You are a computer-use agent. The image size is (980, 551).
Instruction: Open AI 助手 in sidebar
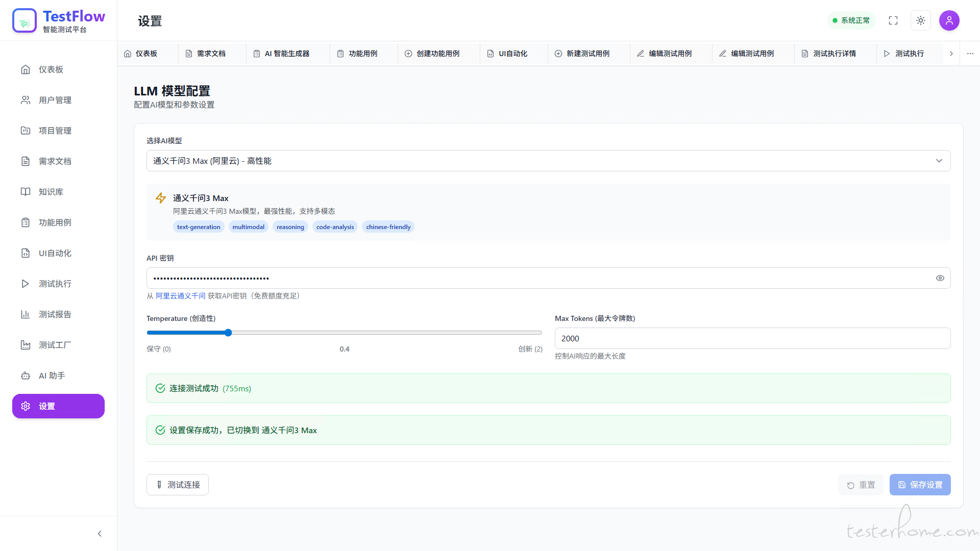pyautogui.click(x=52, y=375)
